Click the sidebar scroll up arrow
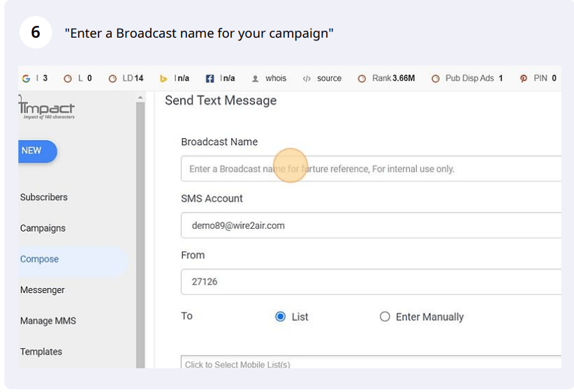This screenshot has height=392, width=574. [140, 98]
